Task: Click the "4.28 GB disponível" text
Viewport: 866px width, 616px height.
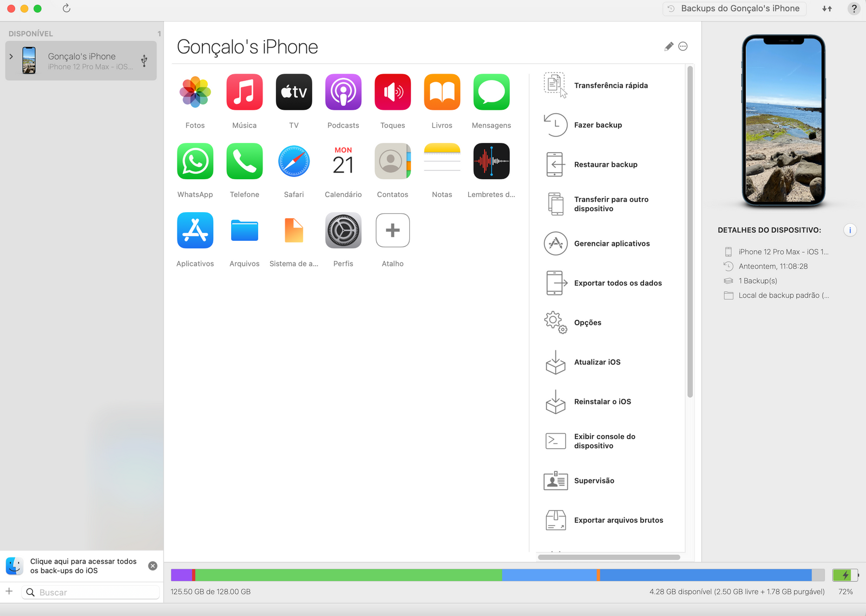Action: [x=737, y=592]
